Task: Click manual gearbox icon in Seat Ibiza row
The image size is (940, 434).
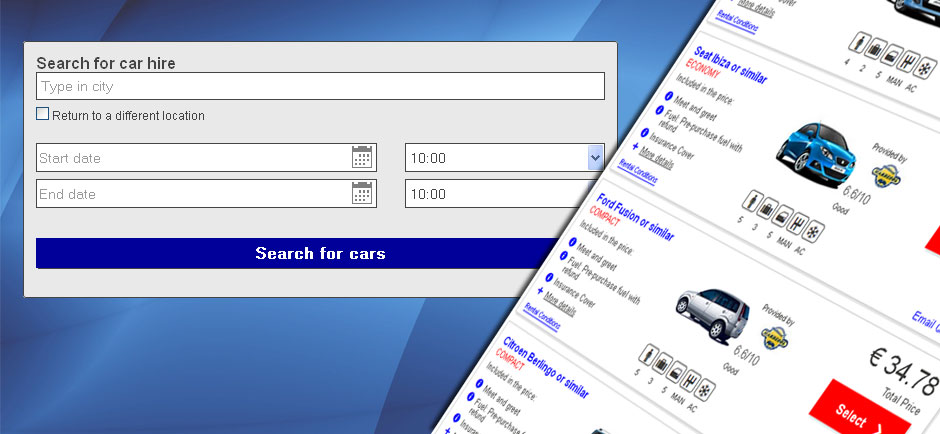Action: coord(799,224)
